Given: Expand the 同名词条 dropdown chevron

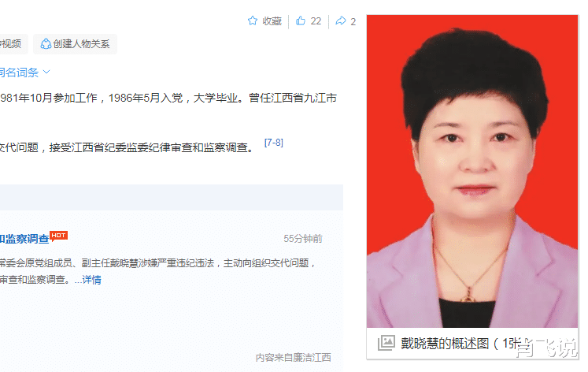Looking at the screenshot, I should (x=46, y=72).
